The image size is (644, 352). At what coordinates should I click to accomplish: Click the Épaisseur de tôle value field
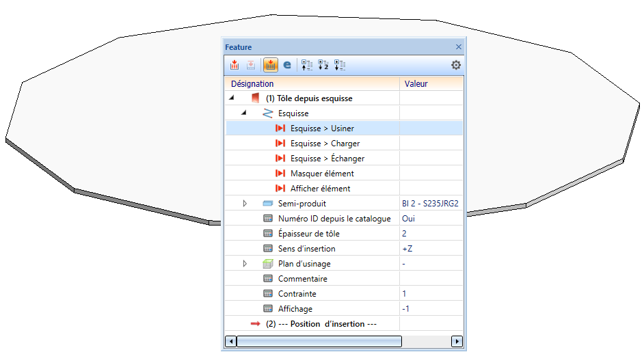[x=431, y=234]
